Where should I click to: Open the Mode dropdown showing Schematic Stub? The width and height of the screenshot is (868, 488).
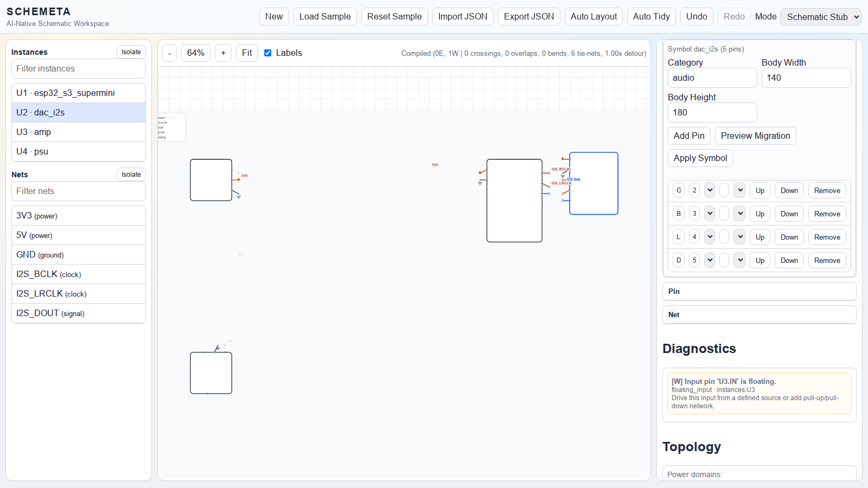(820, 17)
